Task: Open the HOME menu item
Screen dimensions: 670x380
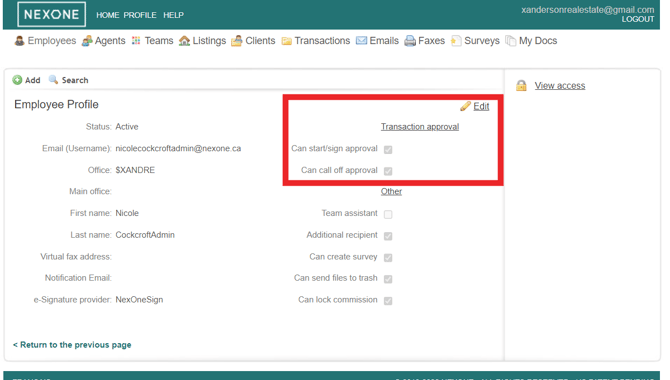Action: [108, 15]
